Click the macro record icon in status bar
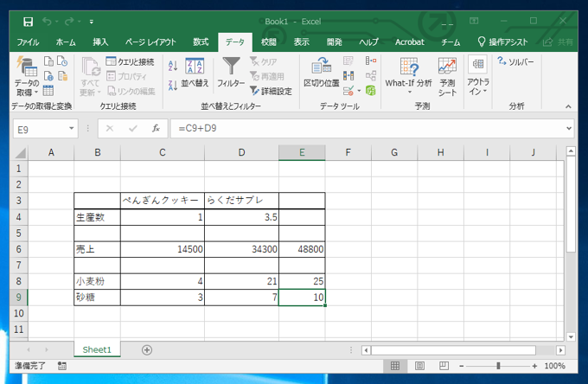 coord(62,366)
